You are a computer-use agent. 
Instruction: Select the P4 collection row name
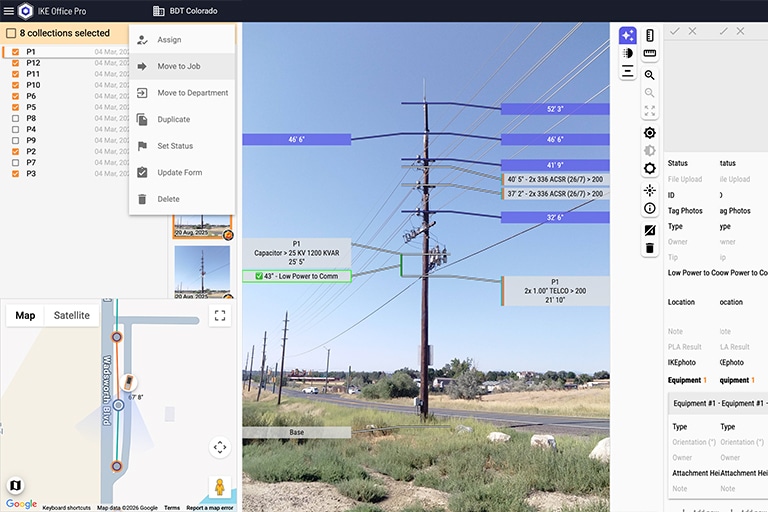coord(31,129)
